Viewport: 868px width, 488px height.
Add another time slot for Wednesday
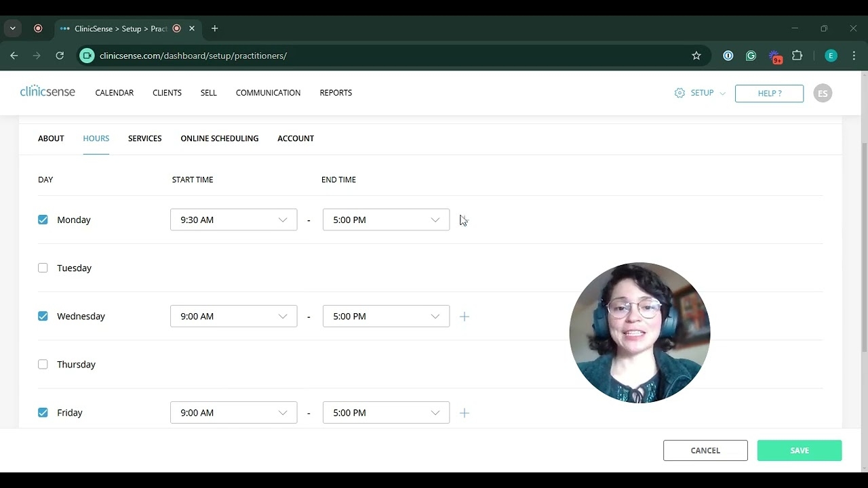point(465,317)
